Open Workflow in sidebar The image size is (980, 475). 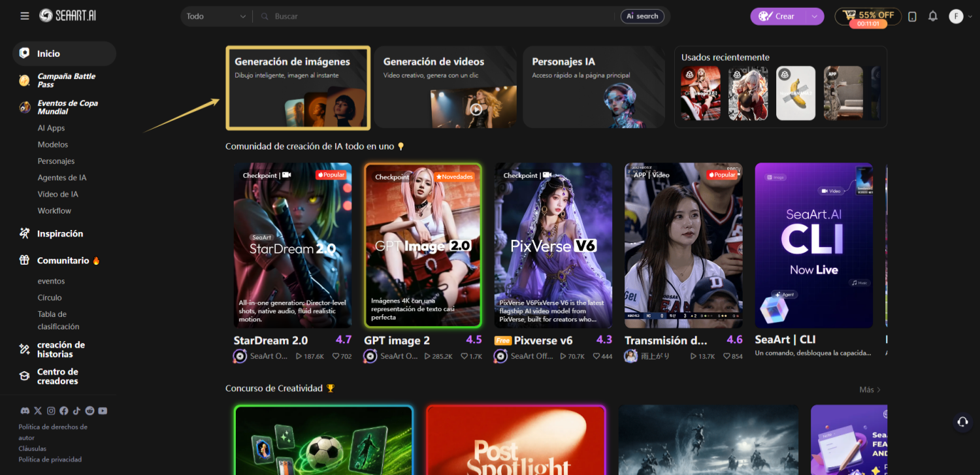(54, 210)
